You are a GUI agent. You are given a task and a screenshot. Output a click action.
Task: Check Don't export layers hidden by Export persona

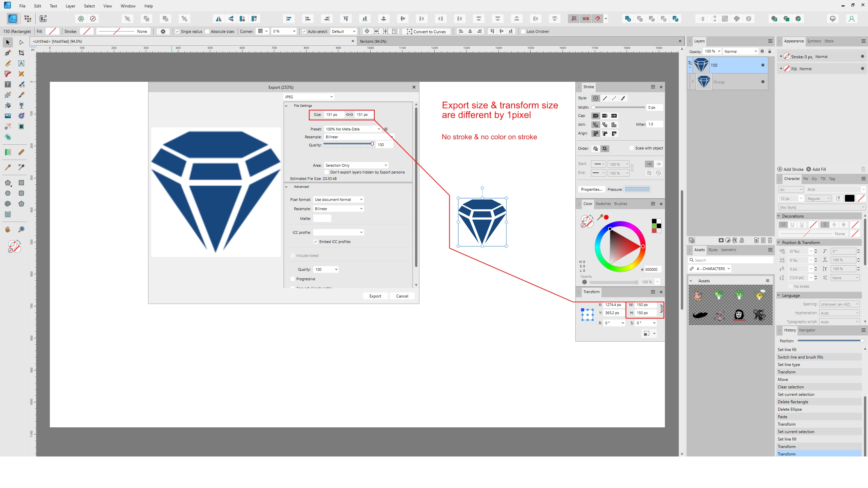click(327, 172)
